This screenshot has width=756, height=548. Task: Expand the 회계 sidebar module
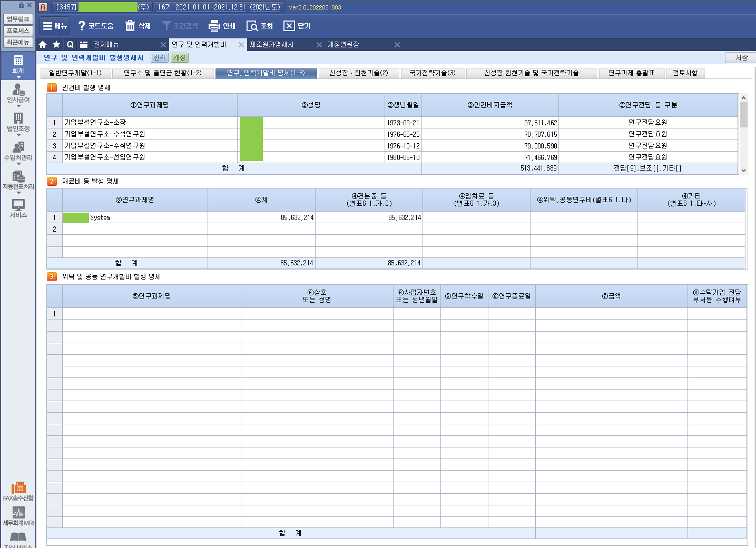pyautogui.click(x=18, y=64)
